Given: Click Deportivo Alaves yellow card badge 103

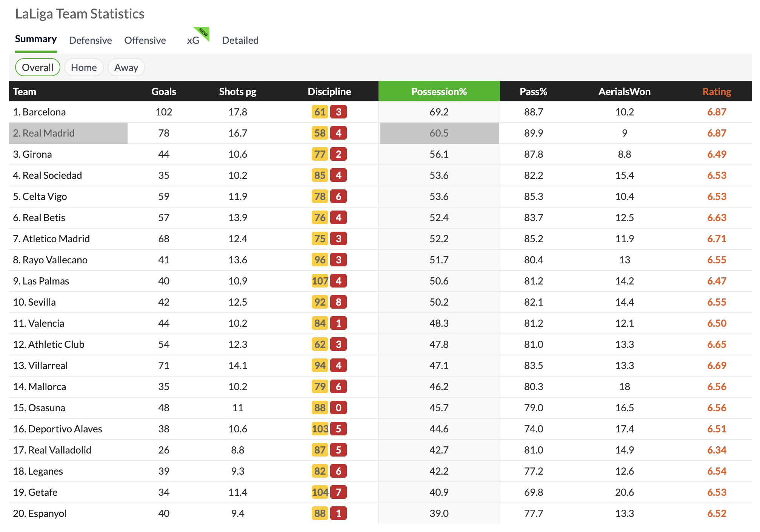Looking at the screenshot, I should coord(320,429).
